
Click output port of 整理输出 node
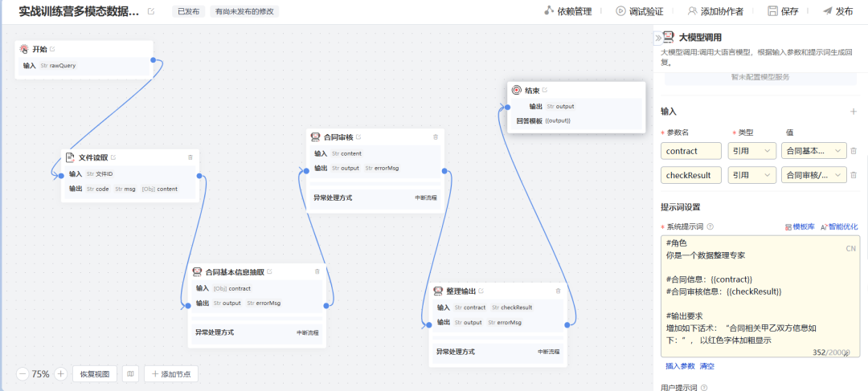(567, 324)
